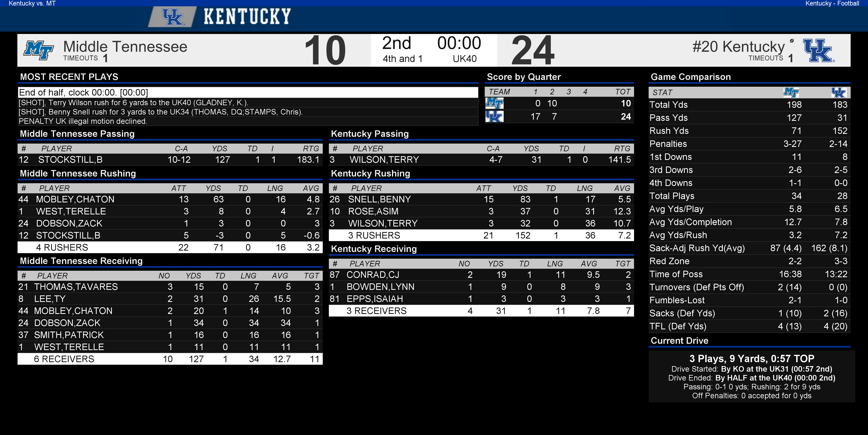Select the Terry Wilson rush play entry
Screen dimensions: 868x435
[248, 102]
